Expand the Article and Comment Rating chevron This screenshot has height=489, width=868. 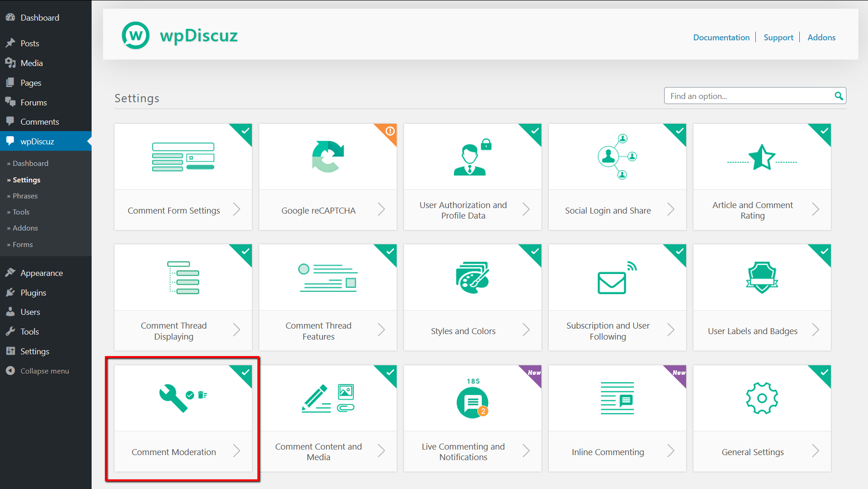coord(815,210)
